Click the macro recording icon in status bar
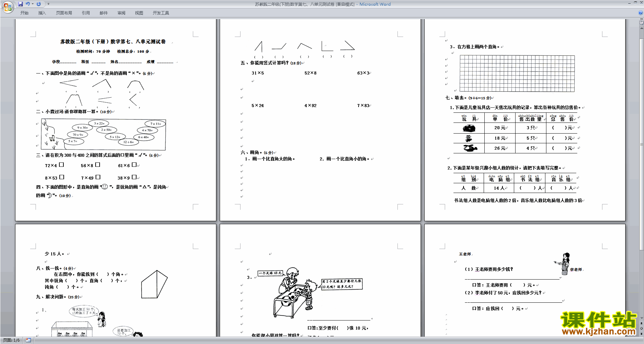 click(28, 340)
